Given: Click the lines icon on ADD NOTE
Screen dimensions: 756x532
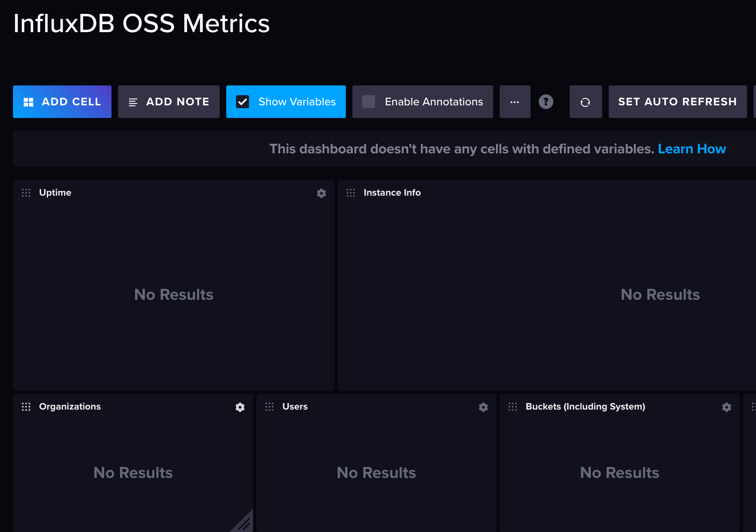Looking at the screenshot, I should (x=133, y=102).
